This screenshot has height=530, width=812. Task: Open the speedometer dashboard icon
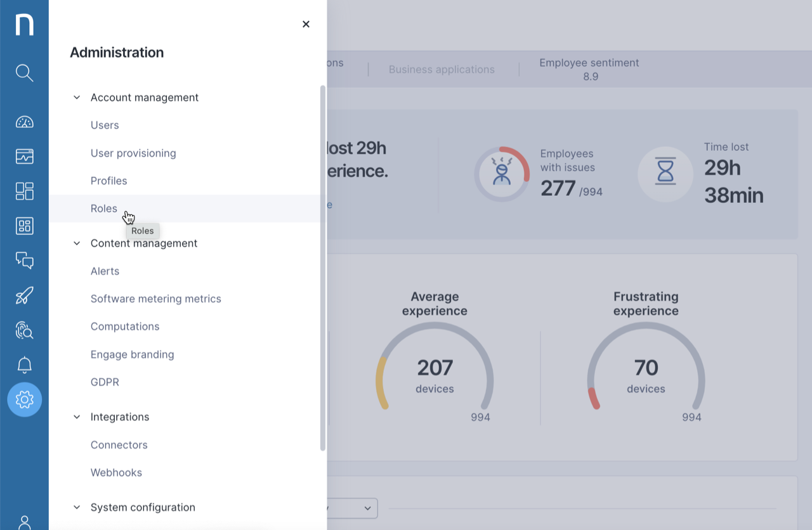pyautogui.click(x=24, y=122)
